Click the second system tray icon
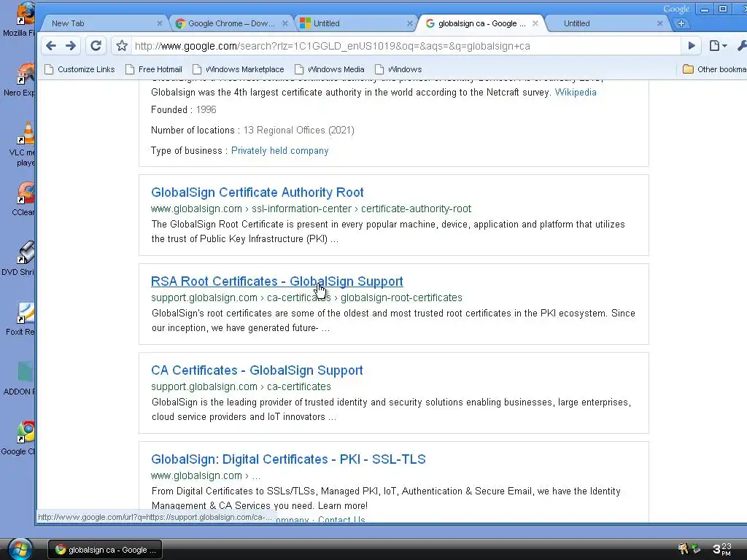The height and width of the screenshot is (560, 747). tap(696, 548)
